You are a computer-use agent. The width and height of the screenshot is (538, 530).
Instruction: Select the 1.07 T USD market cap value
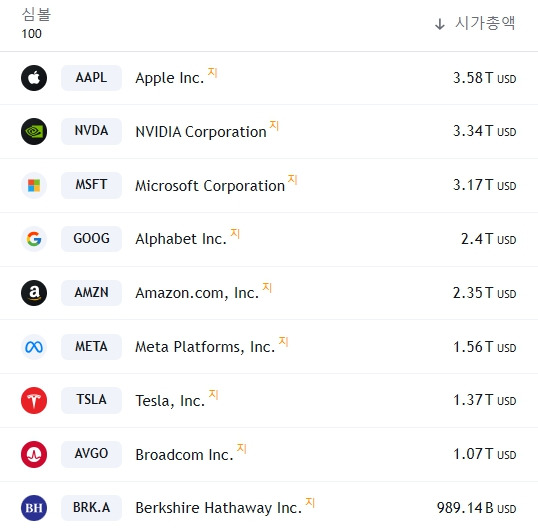484,454
